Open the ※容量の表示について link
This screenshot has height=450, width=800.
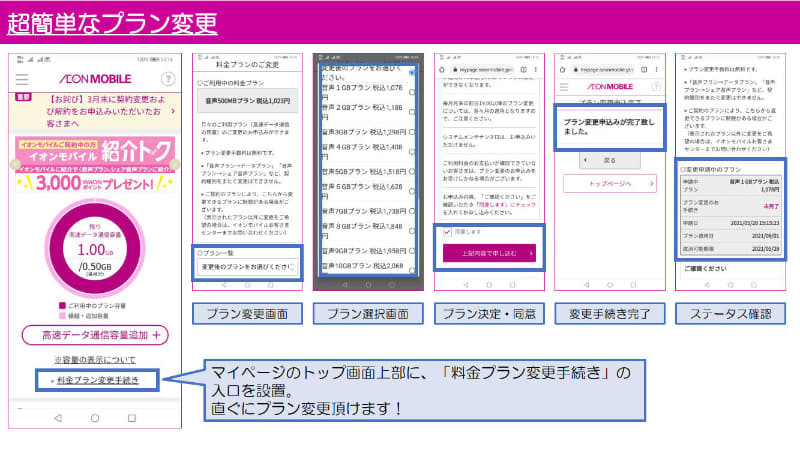(x=95, y=360)
